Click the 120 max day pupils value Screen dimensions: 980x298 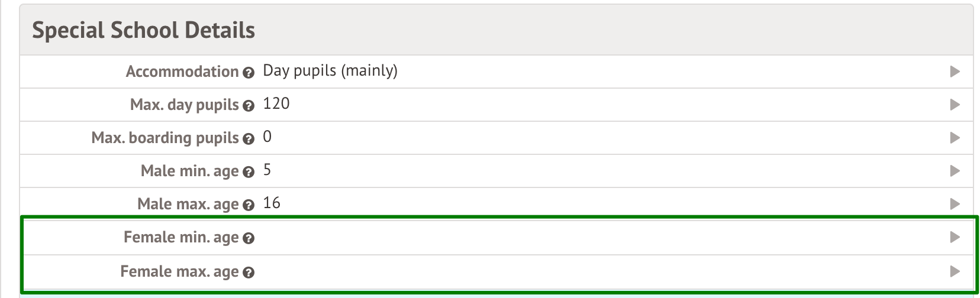(276, 103)
